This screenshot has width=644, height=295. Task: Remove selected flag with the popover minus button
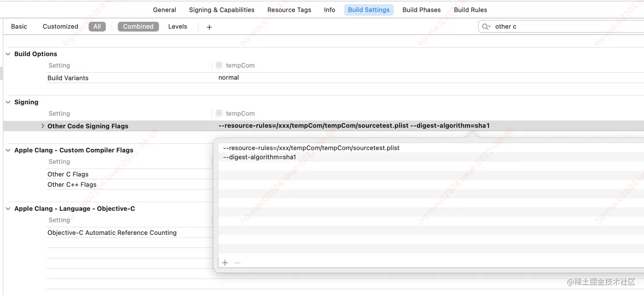click(x=238, y=263)
